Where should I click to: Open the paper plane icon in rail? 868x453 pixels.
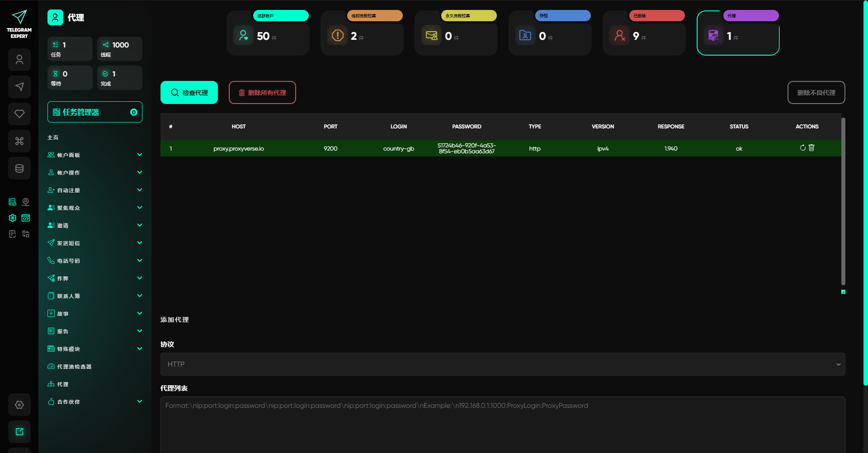19,87
